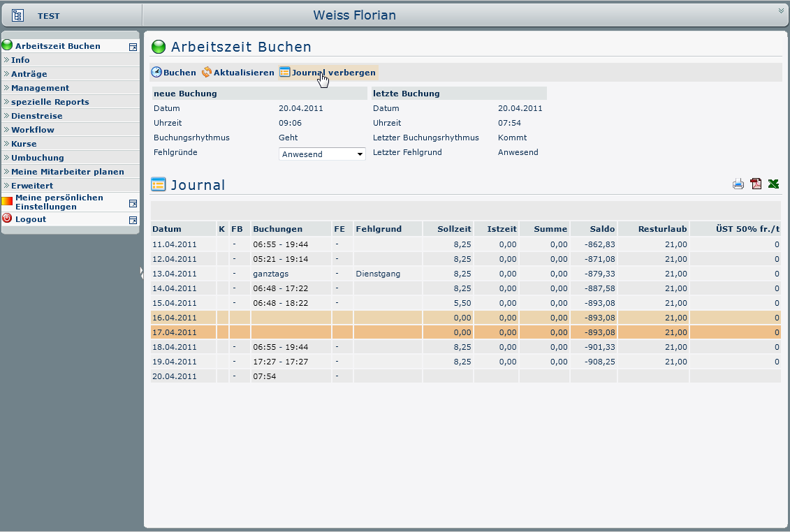Export the journal to Excel
Viewport: 790px width, 532px height.
[x=773, y=184]
